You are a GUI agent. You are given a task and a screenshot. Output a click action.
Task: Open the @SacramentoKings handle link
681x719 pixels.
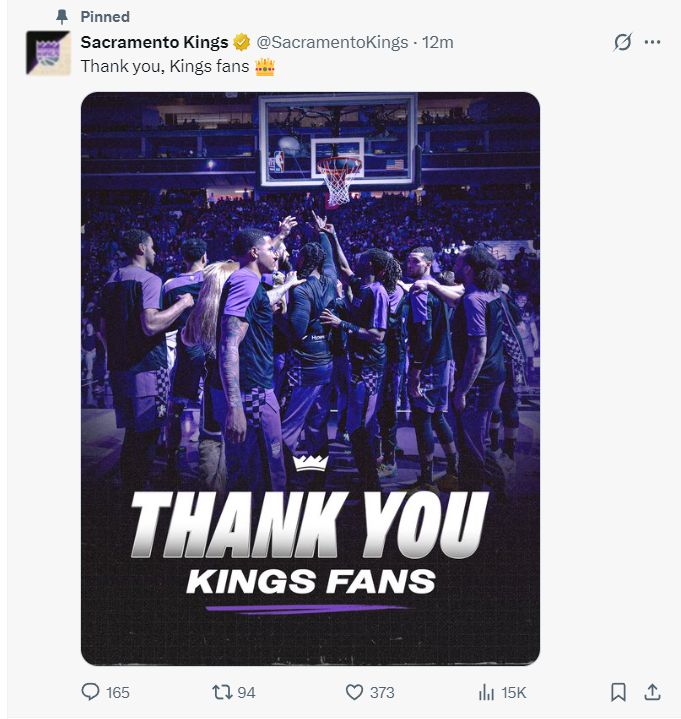tap(332, 42)
